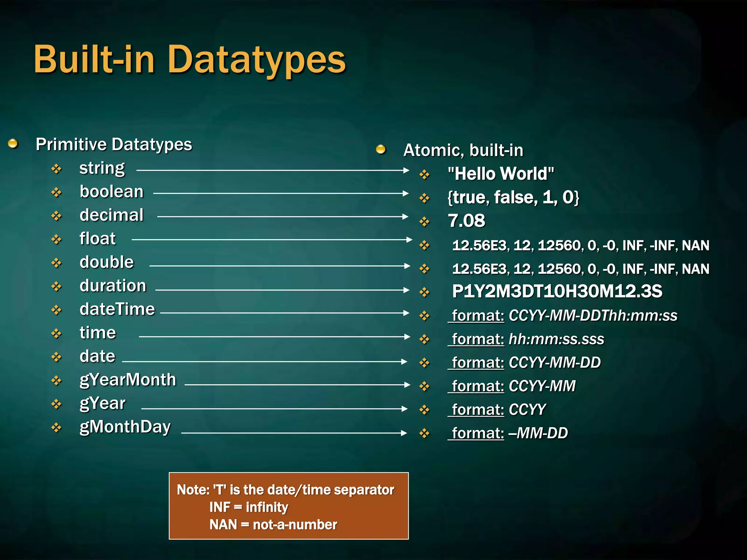The width and height of the screenshot is (747, 560).
Task: Click the round bullet beside Primitive Datatypes
Action: point(13,144)
